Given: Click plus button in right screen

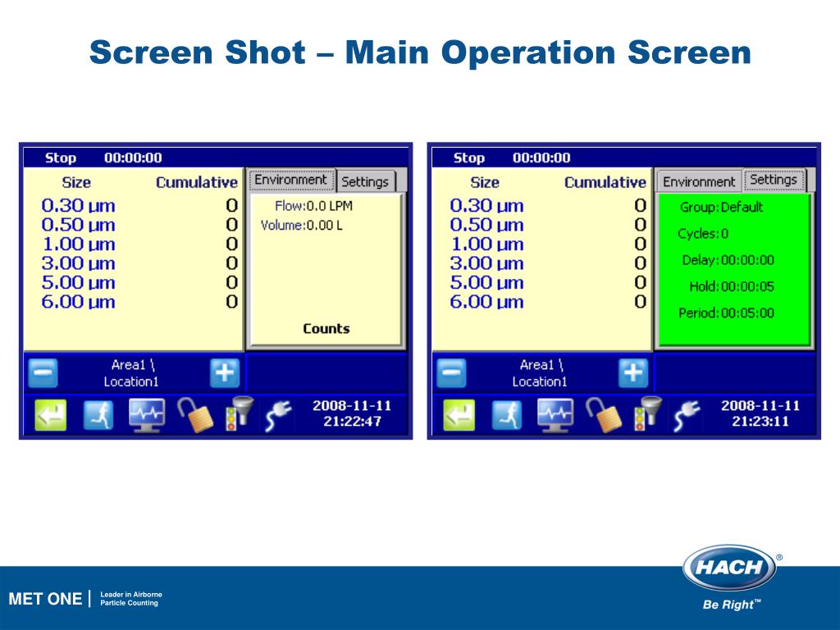Looking at the screenshot, I should 633,373.
